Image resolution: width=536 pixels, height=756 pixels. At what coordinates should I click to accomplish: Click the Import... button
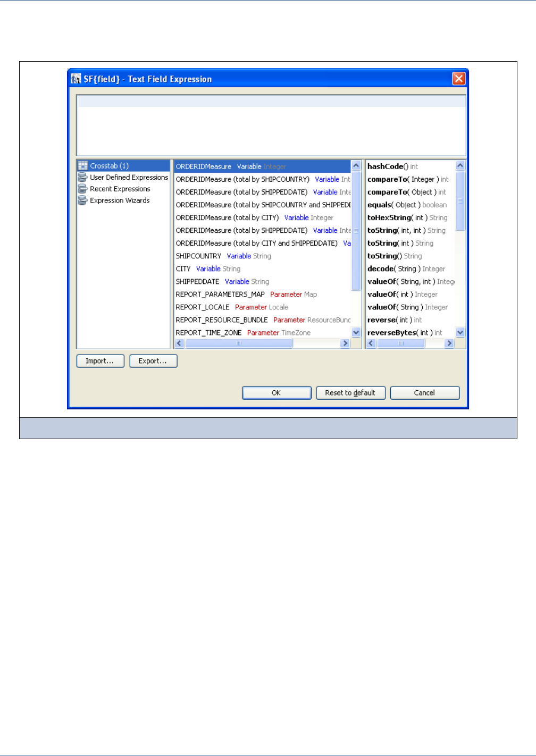[100, 361]
